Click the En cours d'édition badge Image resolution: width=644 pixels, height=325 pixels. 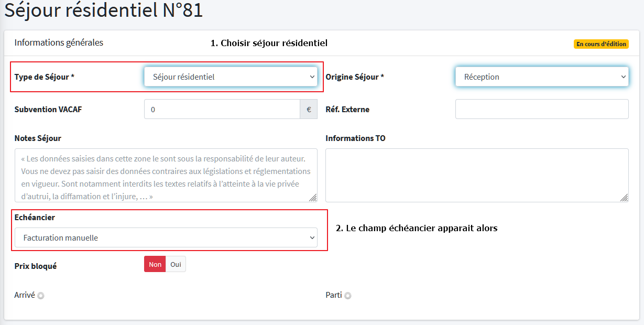pyautogui.click(x=601, y=44)
